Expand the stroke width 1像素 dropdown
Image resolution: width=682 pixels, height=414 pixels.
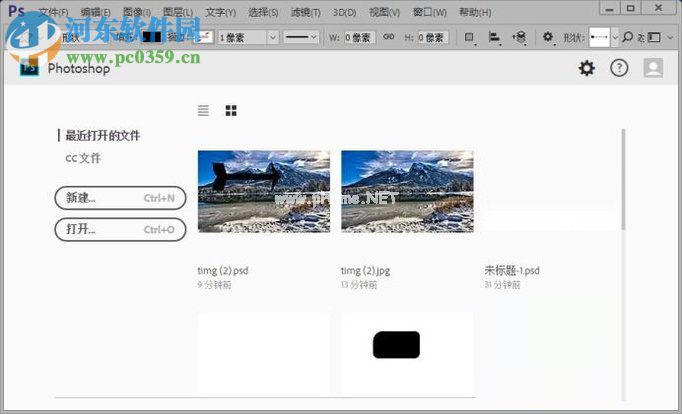(x=272, y=37)
